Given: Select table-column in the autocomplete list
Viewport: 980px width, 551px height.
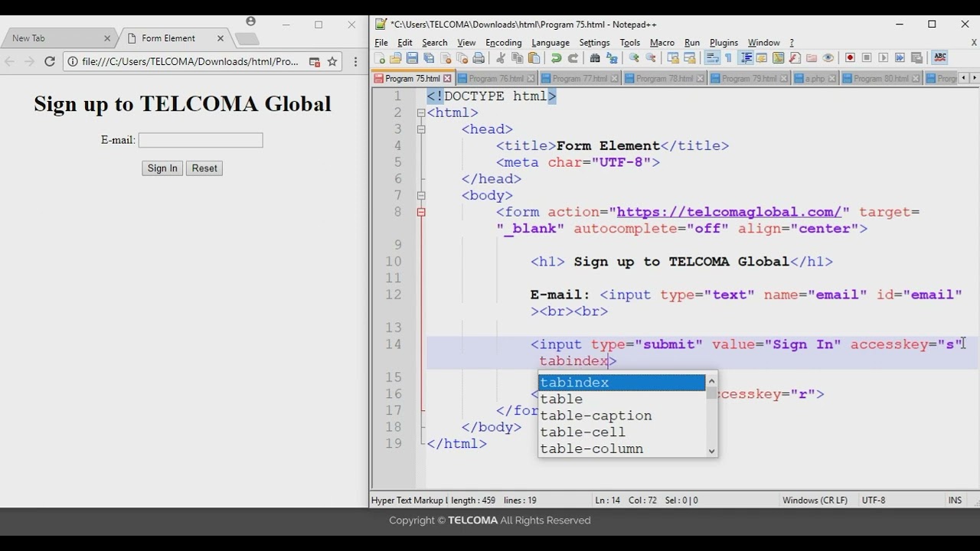Looking at the screenshot, I should click(622, 448).
